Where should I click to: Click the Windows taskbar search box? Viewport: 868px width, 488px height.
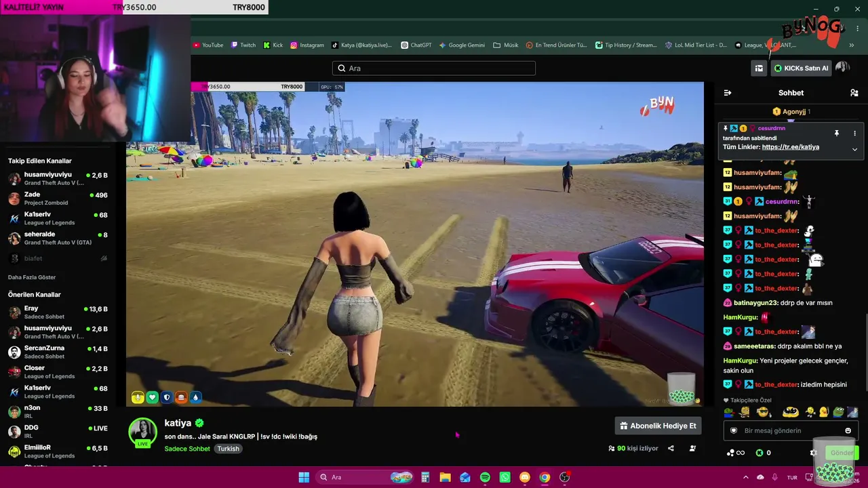pyautogui.click(x=366, y=477)
